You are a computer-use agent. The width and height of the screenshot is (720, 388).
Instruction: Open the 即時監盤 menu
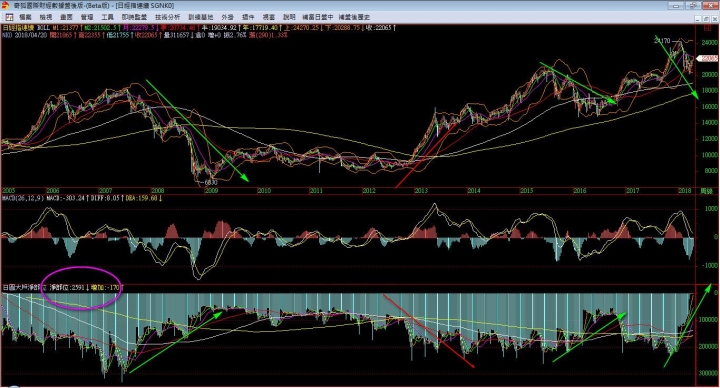(x=135, y=17)
